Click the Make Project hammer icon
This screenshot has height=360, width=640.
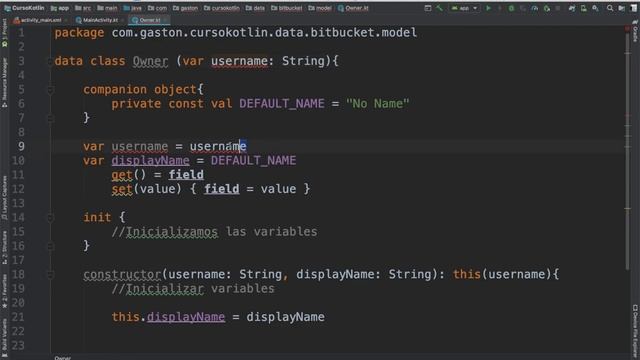tap(439, 8)
